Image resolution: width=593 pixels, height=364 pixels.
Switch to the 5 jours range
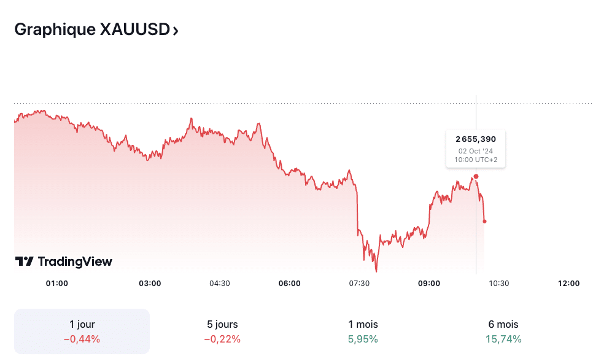click(222, 331)
